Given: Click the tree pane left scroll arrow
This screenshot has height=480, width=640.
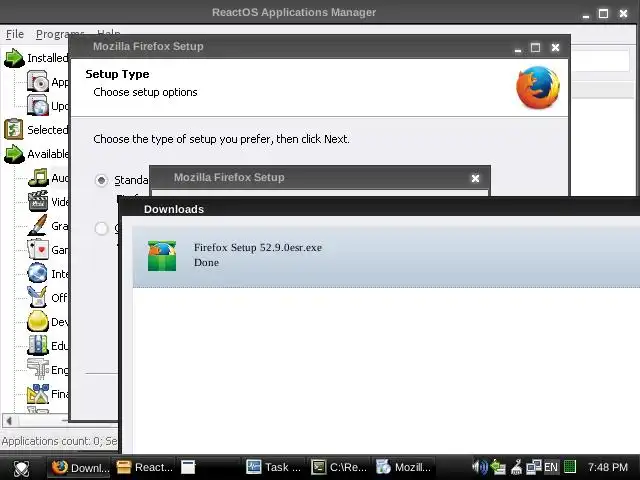Looking at the screenshot, I should point(9,420).
